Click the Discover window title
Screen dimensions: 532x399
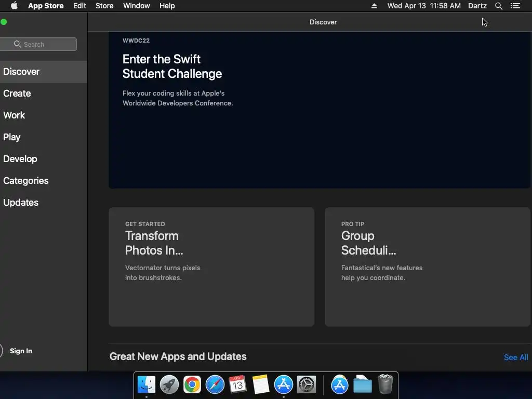click(x=323, y=22)
